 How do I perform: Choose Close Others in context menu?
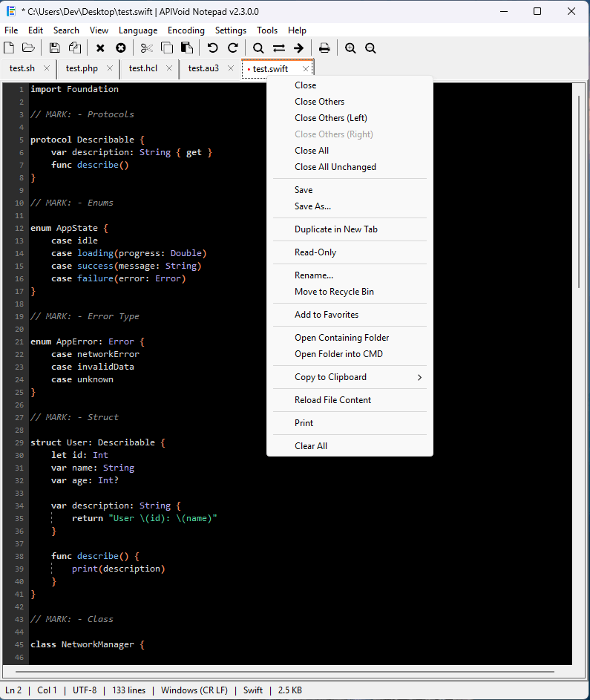(x=350, y=102)
